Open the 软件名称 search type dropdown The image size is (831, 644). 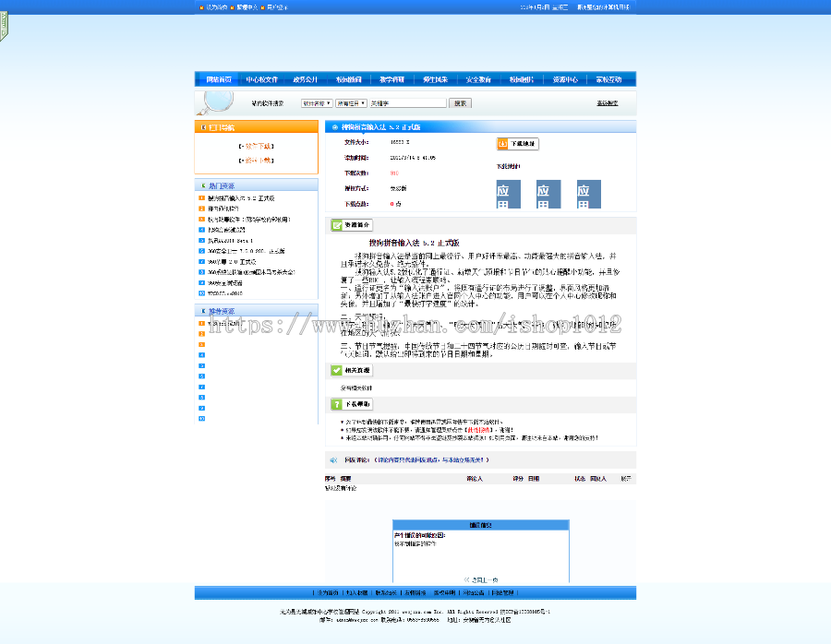[x=317, y=103]
